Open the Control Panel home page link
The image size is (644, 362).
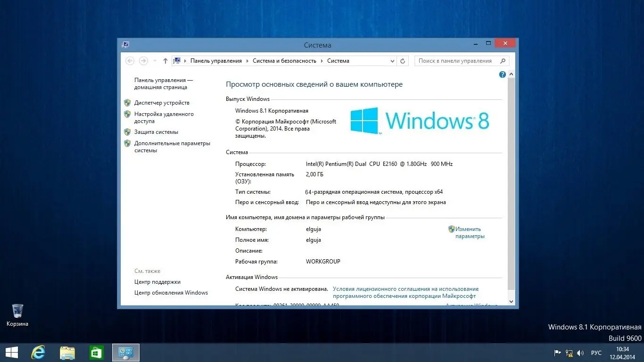click(164, 84)
